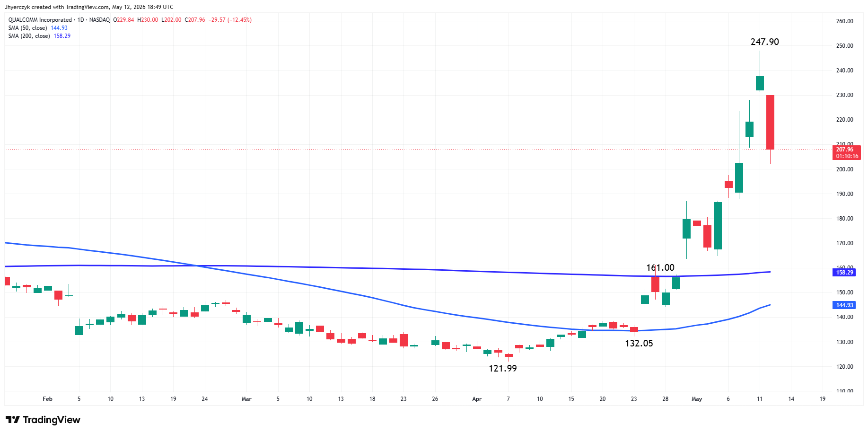Click the 200.00 price axis label
Image resolution: width=868 pixels, height=434 pixels.
[x=844, y=169]
